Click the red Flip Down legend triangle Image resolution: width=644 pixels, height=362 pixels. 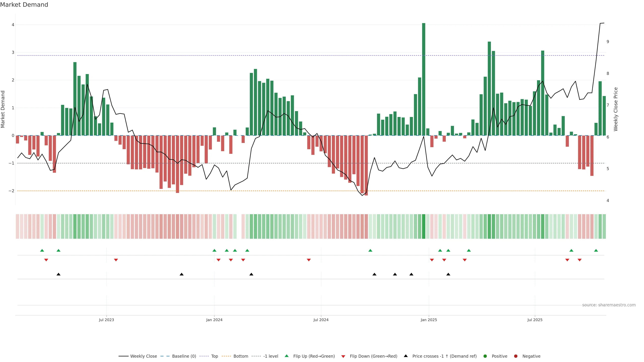point(343,356)
